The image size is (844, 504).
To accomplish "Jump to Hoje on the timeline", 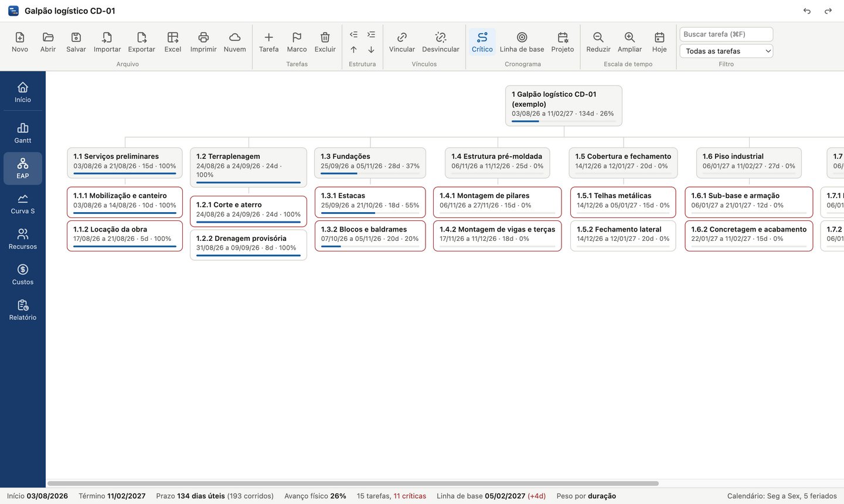I will pos(659,42).
